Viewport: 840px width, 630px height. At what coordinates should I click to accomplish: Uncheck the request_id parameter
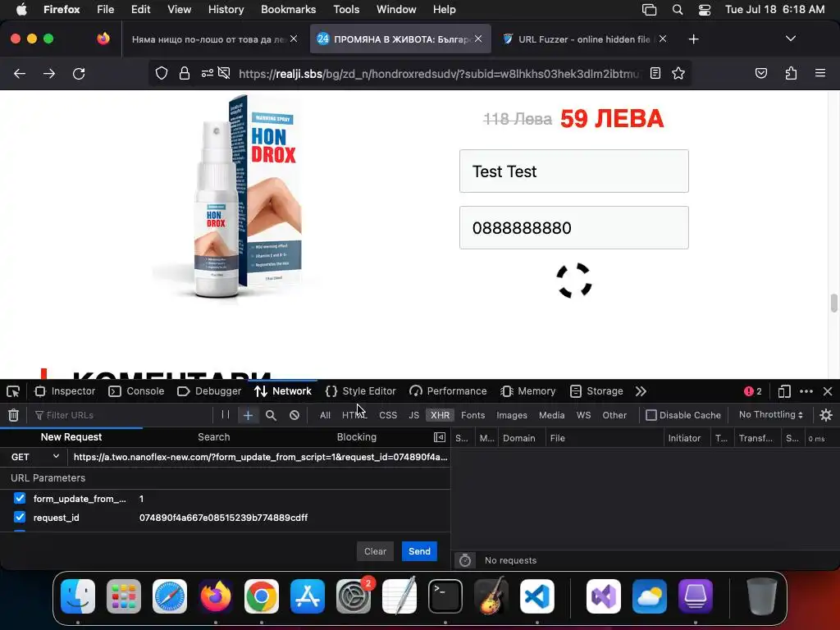[x=20, y=517]
